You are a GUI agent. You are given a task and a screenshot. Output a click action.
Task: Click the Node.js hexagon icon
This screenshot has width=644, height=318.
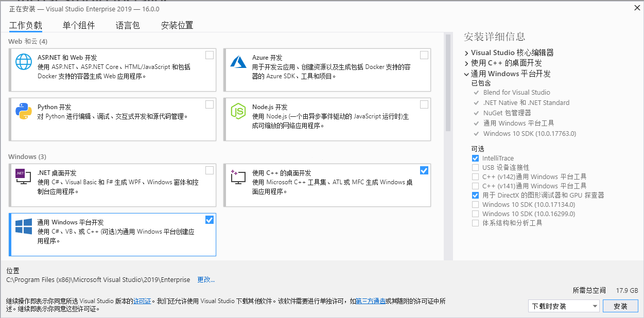(238, 112)
